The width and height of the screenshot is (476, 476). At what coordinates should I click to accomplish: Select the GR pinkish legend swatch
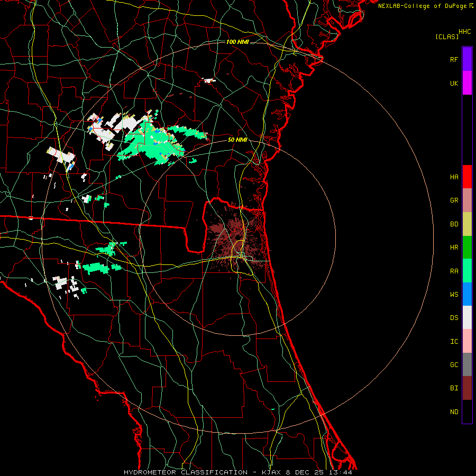click(x=467, y=200)
